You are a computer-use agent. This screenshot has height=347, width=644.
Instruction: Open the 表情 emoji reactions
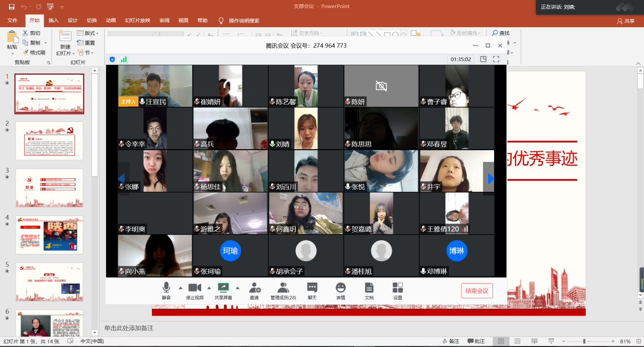[341, 290]
